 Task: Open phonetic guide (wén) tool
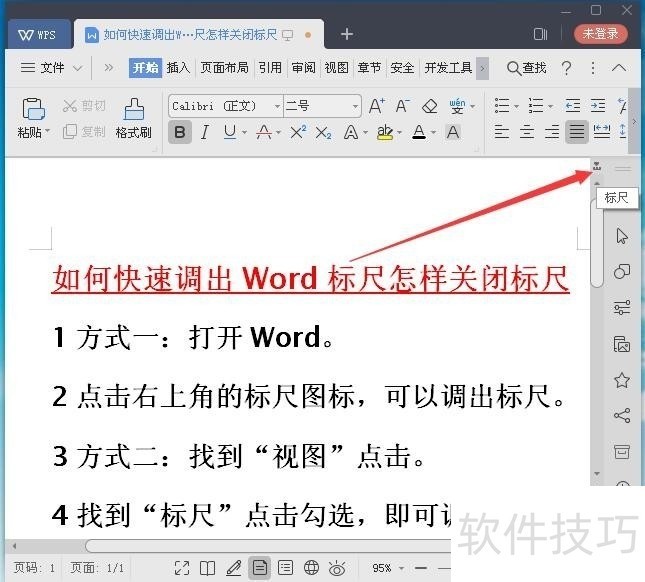click(457, 106)
